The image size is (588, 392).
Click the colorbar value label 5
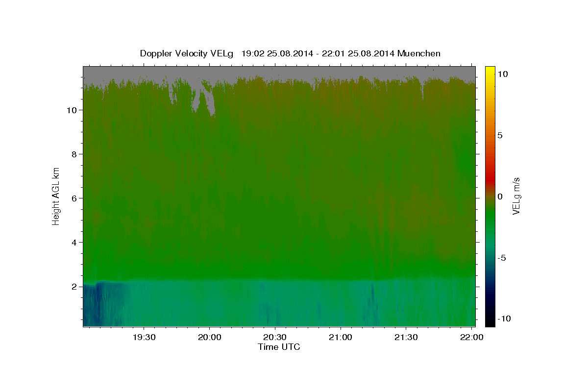[x=500, y=135]
